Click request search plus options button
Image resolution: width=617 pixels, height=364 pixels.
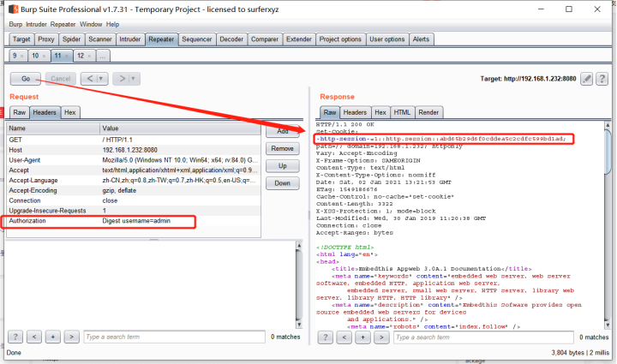coord(53,337)
